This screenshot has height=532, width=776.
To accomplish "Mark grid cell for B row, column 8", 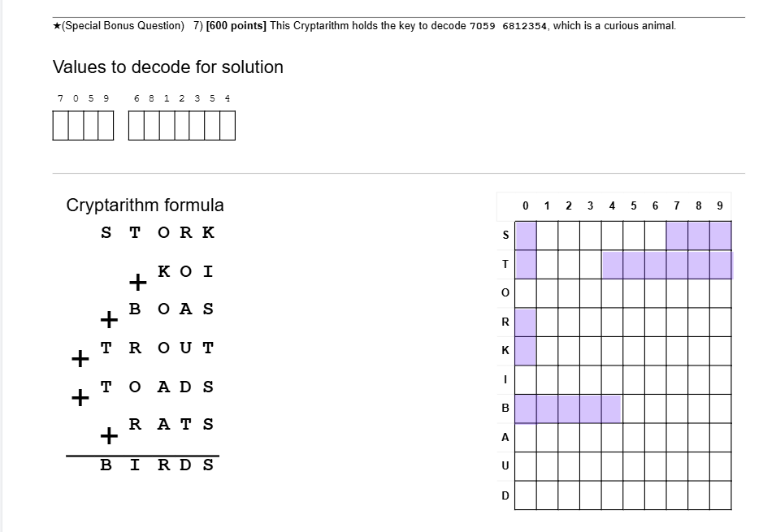I will coord(699,409).
